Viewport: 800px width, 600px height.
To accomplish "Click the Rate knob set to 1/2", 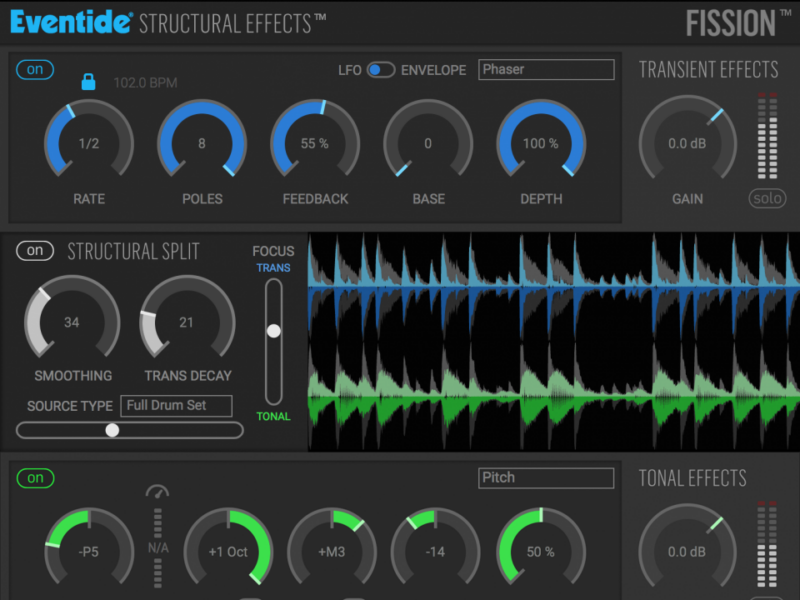I will [89, 144].
